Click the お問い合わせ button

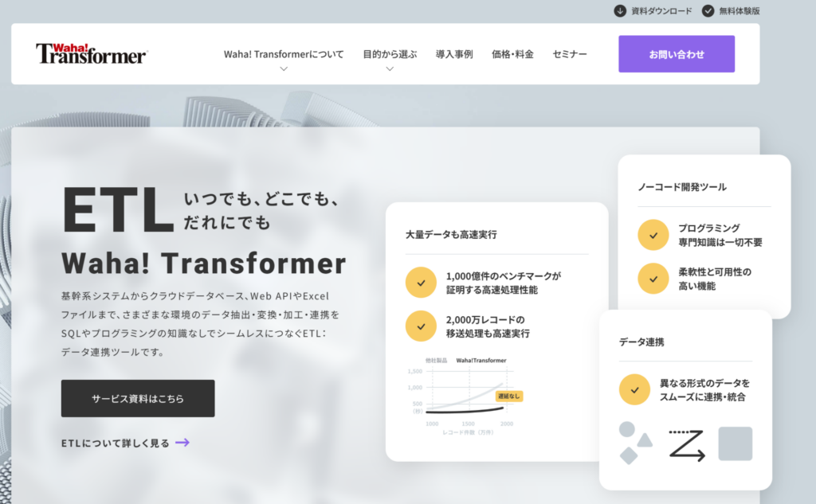[x=677, y=54]
